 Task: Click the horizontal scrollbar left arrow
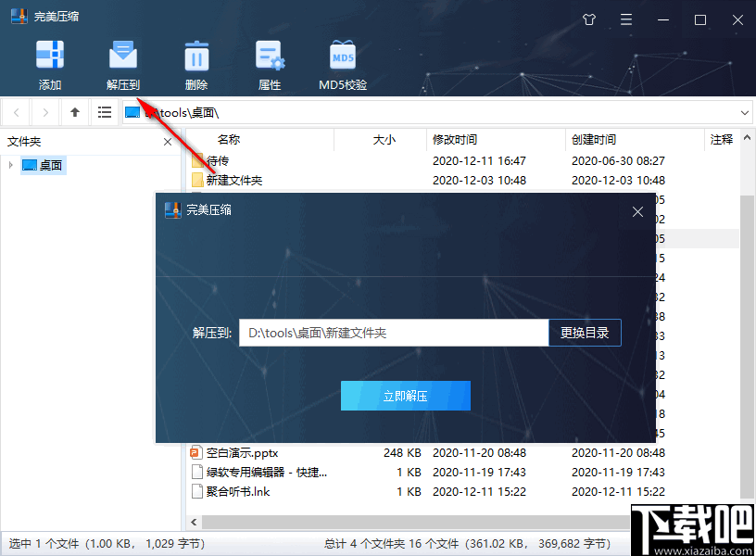pos(194,523)
